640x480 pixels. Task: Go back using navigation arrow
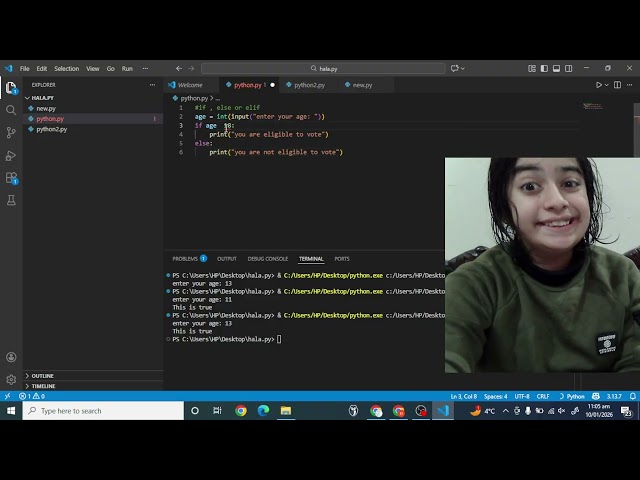(x=179, y=68)
